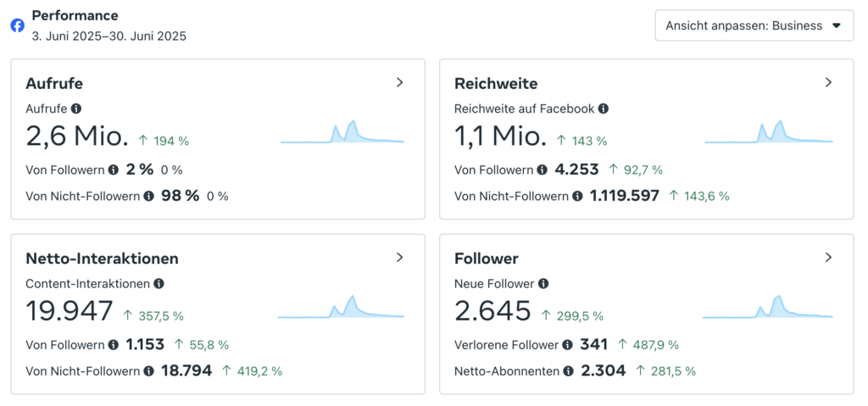Click info icon beside Reichweite Von Nicht-Followern
The width and height of the screenshot is (868, 406).
[x=577, y=196]
